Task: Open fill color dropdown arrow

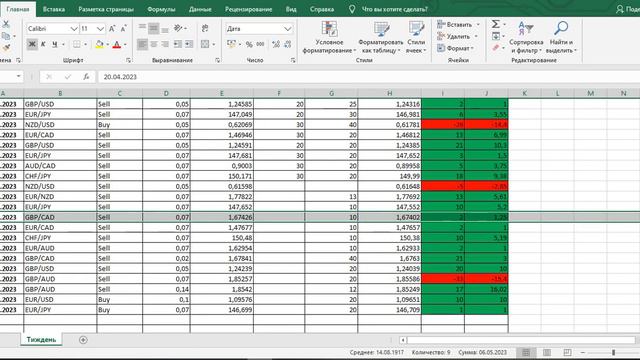Action: click(x=108, y=44)
